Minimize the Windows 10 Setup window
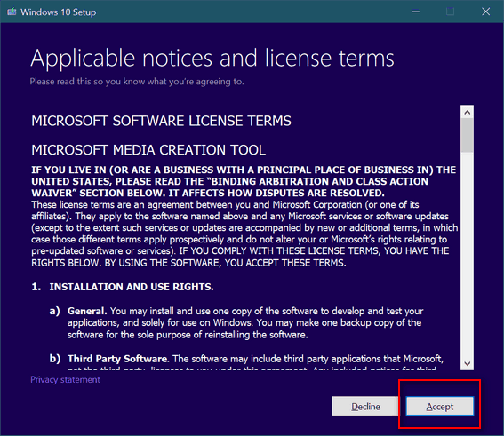Screen dimensions: 504x436 pos(416,12)
